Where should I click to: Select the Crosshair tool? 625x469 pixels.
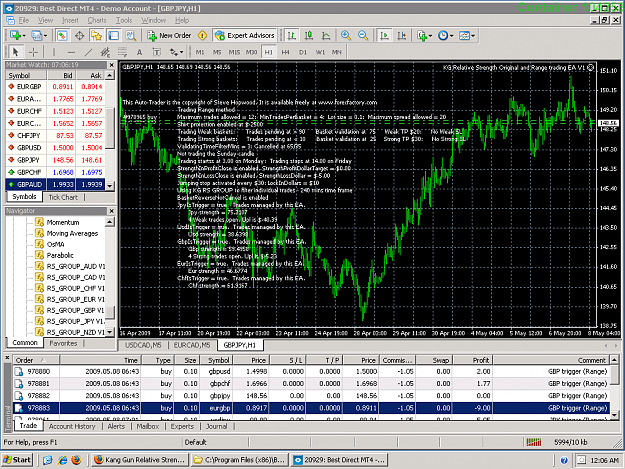pos(33,52)
